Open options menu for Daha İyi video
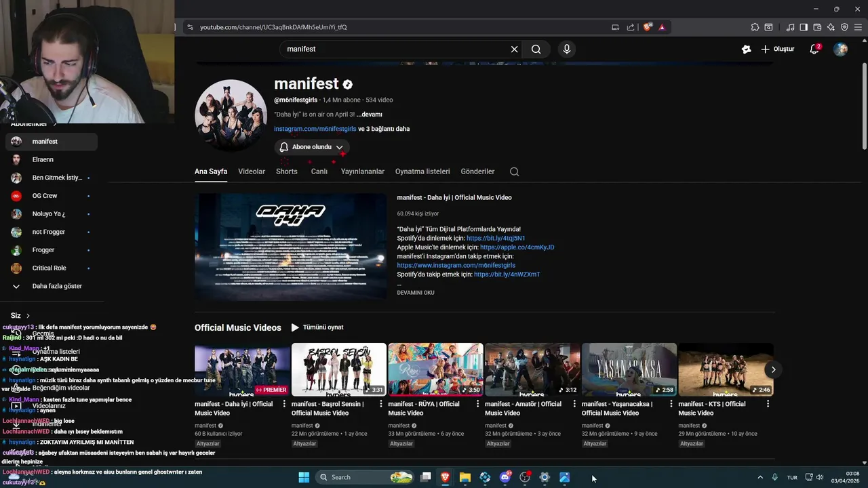The width and height of the screenshot is (868, 488). click(x=283, y=404)
